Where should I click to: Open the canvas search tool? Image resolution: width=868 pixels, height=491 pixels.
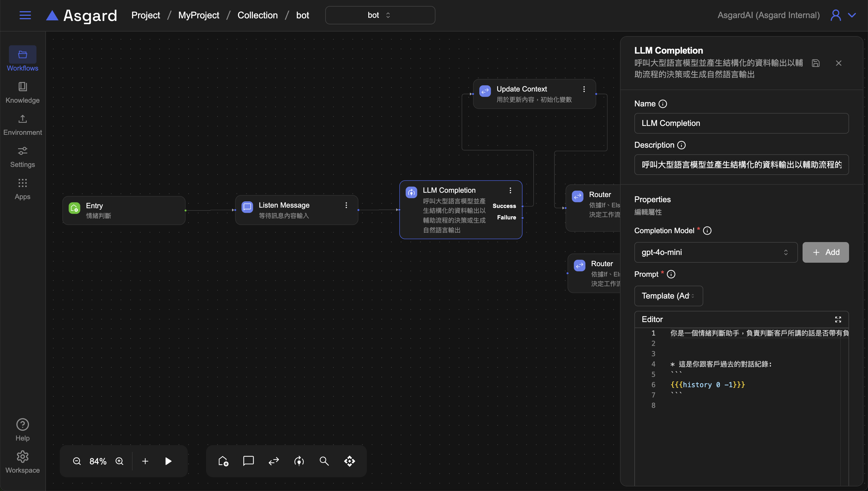point(324,461)
